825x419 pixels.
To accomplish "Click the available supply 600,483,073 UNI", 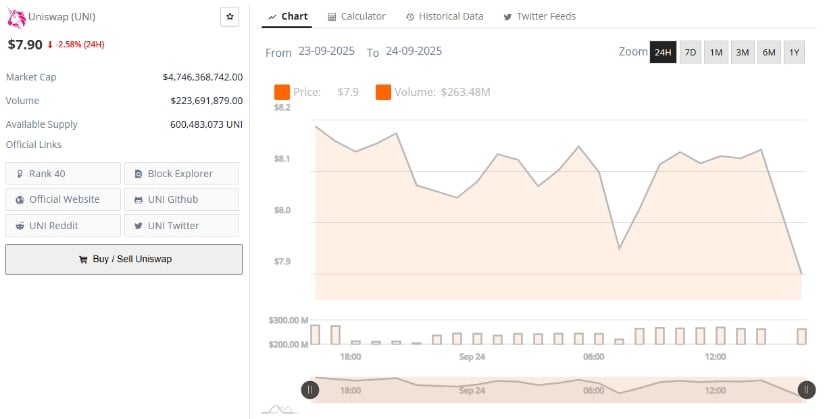I will [x=206, y=125].
